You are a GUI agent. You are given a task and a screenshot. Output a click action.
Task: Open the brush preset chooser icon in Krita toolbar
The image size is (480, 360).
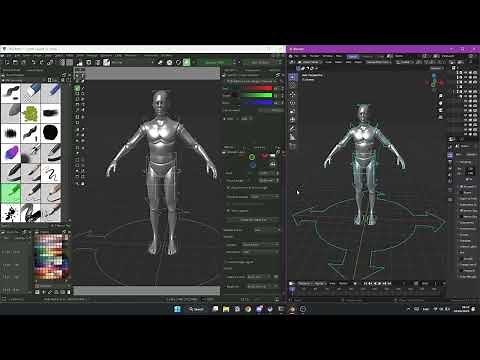tap(106, 62)
